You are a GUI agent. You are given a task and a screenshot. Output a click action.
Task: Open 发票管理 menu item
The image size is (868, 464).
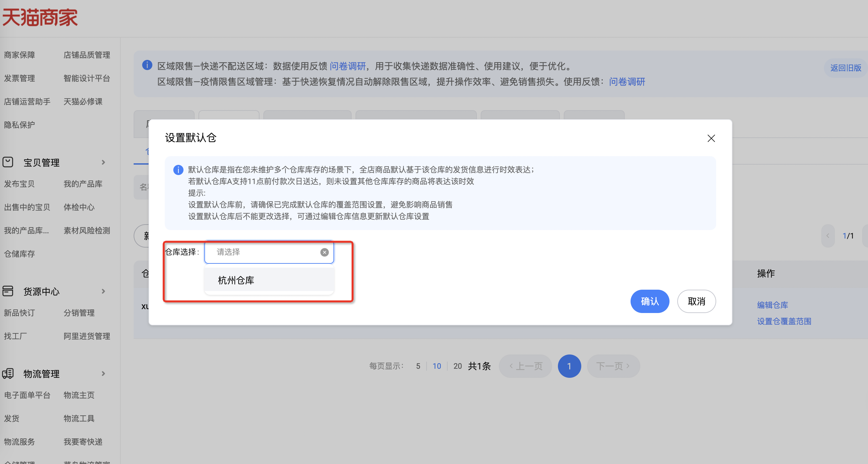(19, 78)
